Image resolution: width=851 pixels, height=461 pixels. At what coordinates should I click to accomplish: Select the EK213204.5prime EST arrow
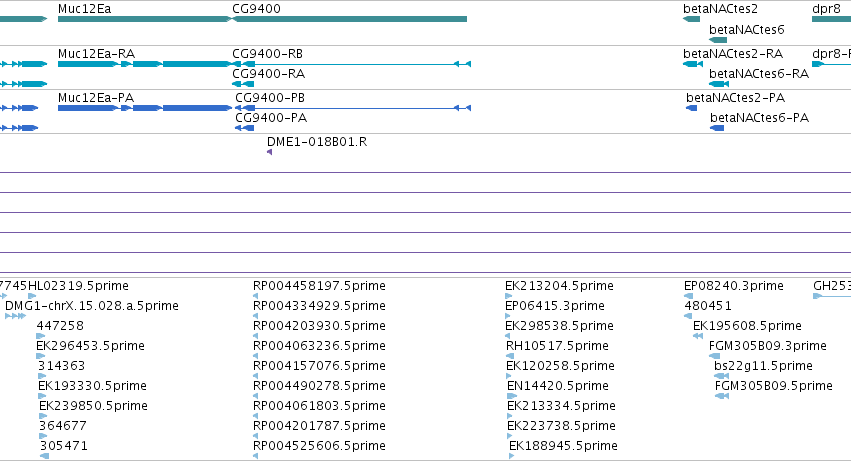(509, 296)
